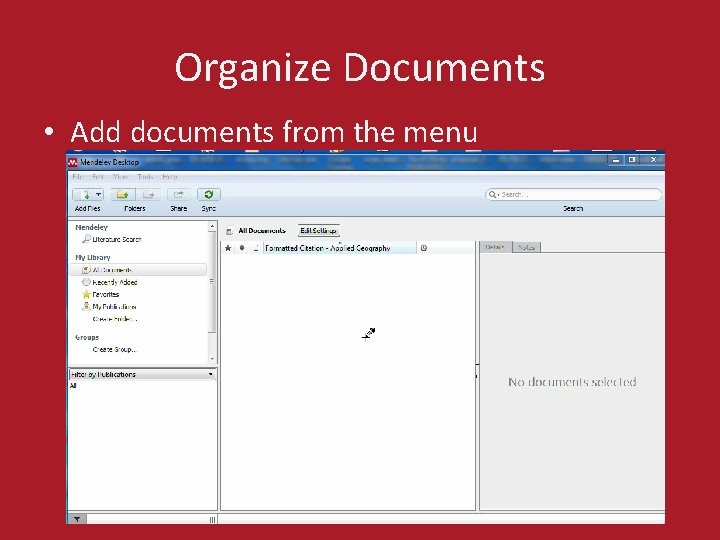Click the filter funnel icon at bottom-left
The image size is (720, 540).
click(77, 519)
